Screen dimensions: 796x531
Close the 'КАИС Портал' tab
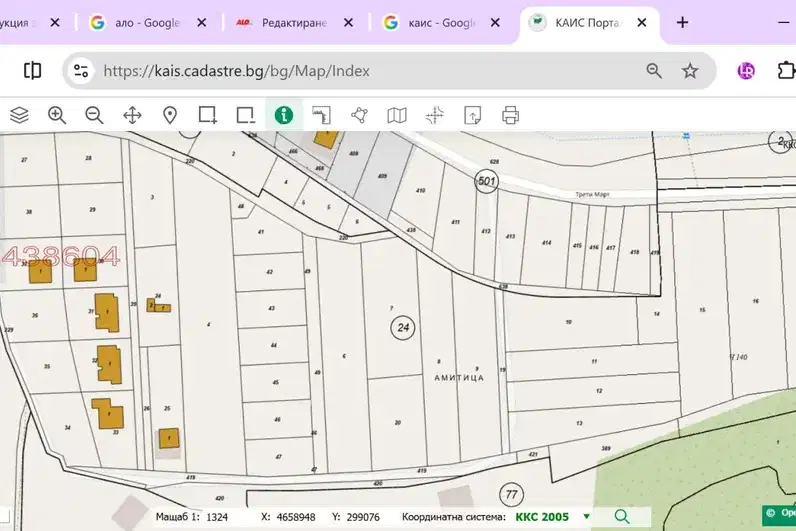click(x=642, y=23)
